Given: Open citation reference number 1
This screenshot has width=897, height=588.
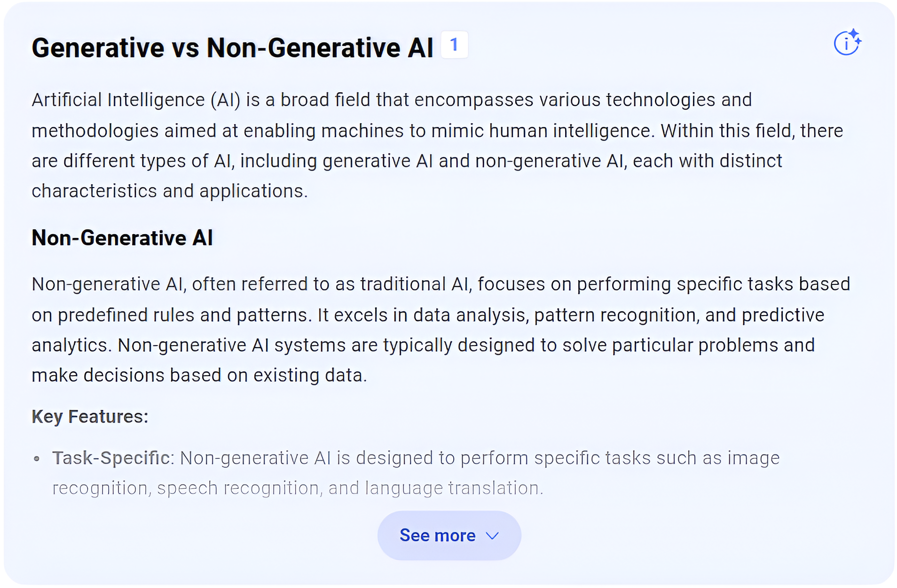Looking at the screenshot, I should (x=454, y=45).
